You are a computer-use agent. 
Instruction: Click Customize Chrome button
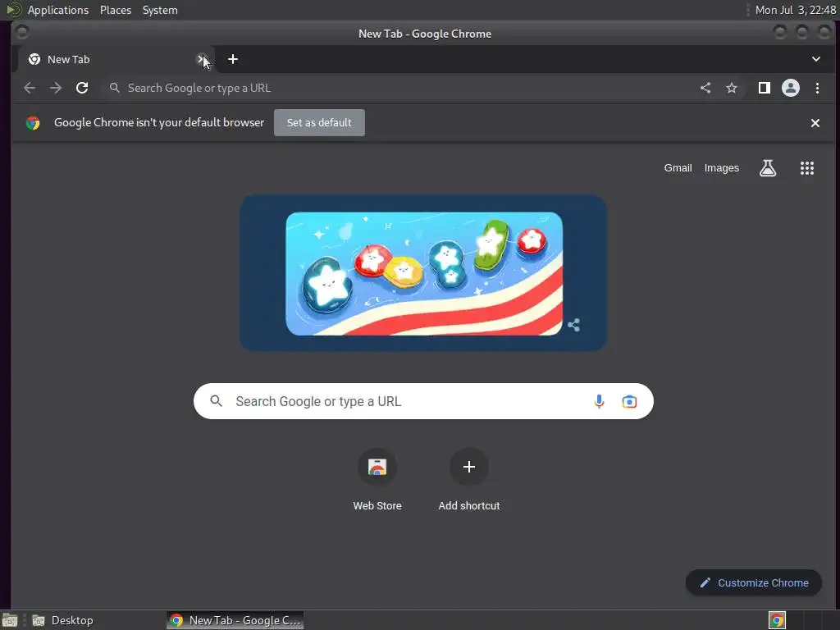[754, 583]
